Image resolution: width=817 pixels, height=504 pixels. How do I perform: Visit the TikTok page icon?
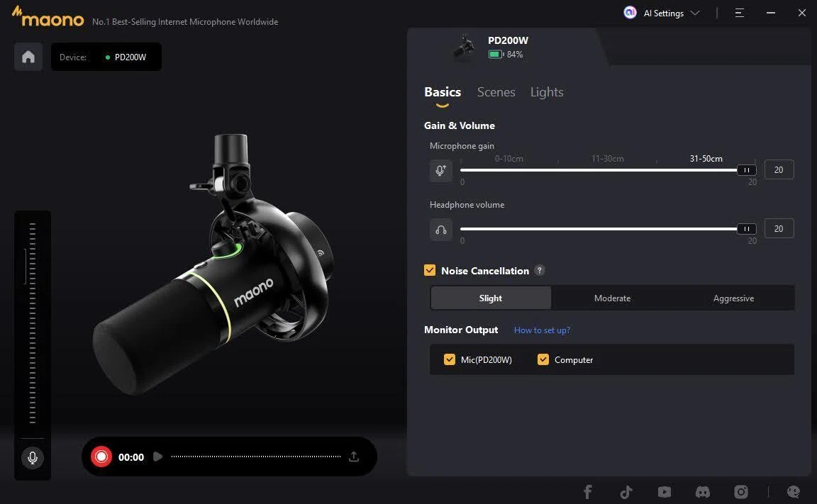click(626, 491)
